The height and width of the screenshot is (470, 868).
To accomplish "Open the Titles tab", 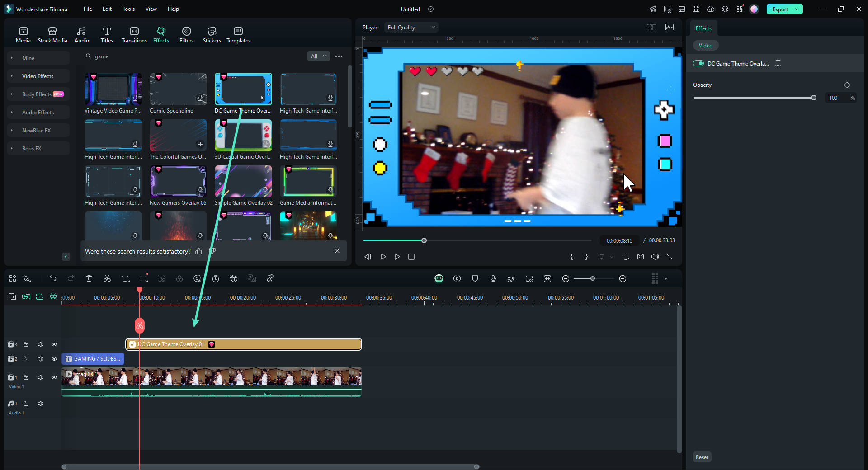I will click(x=107, y=35).
